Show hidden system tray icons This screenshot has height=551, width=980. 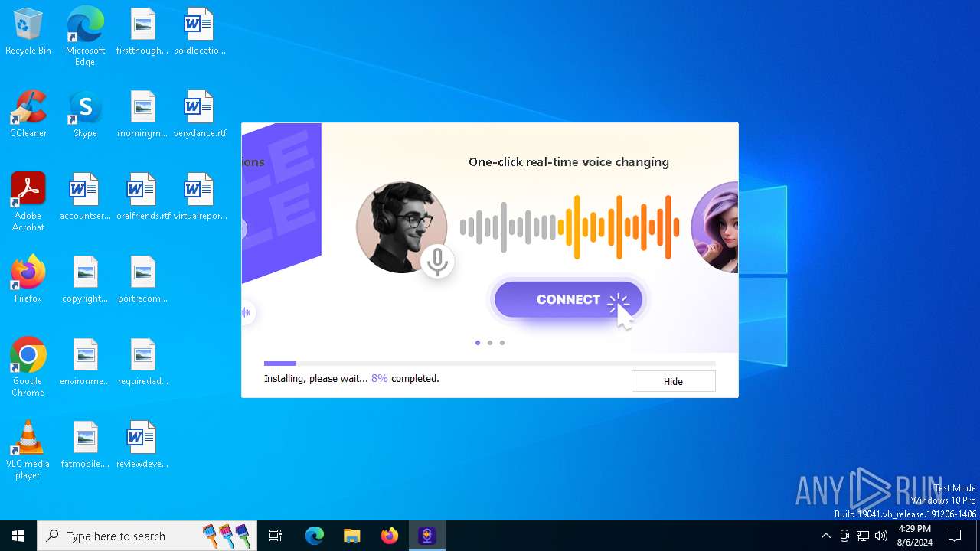825,536
